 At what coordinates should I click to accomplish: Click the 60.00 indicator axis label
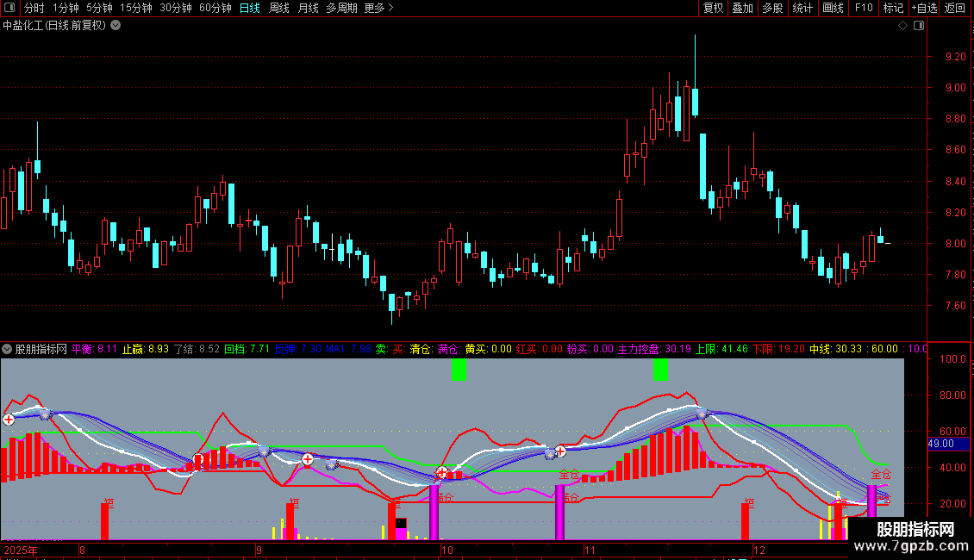952,431
